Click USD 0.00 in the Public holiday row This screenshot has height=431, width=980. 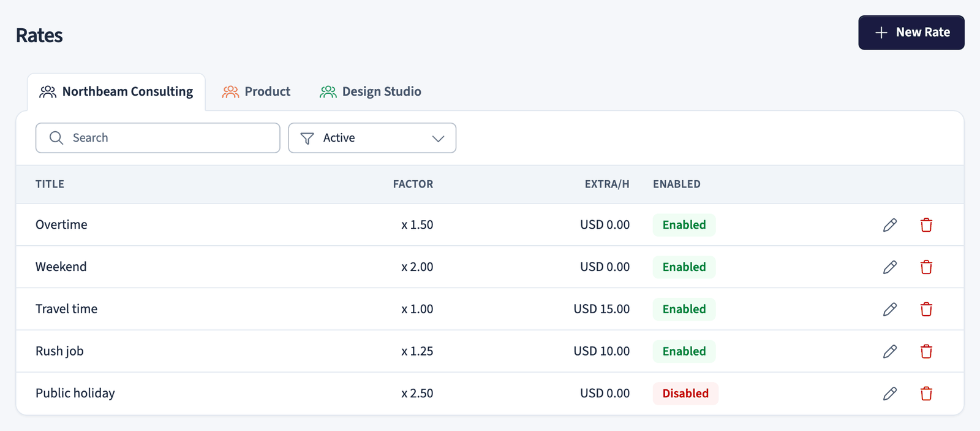click(605, 394)
